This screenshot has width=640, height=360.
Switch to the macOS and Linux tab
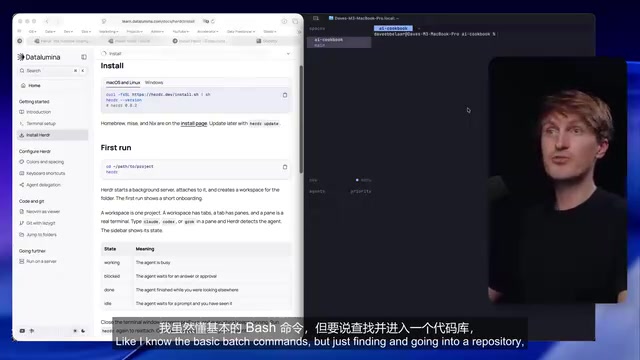coord(123,82)
